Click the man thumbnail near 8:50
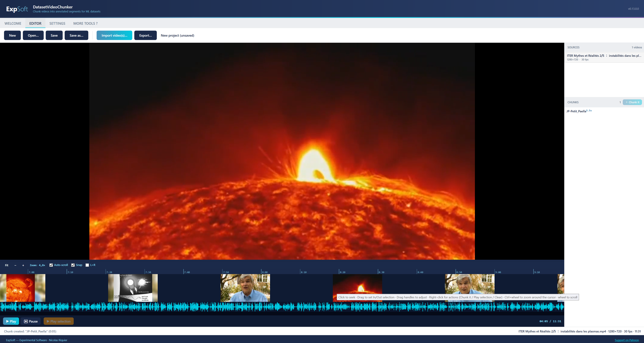Image resolution: width=644 pixels, height=343 pixels. (x=470, y=284)
